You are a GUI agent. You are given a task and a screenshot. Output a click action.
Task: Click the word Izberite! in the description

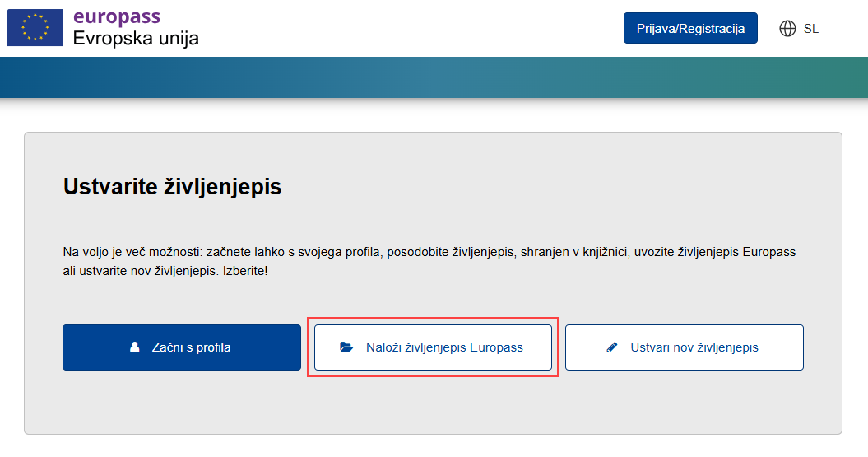(x=245, y=270)
